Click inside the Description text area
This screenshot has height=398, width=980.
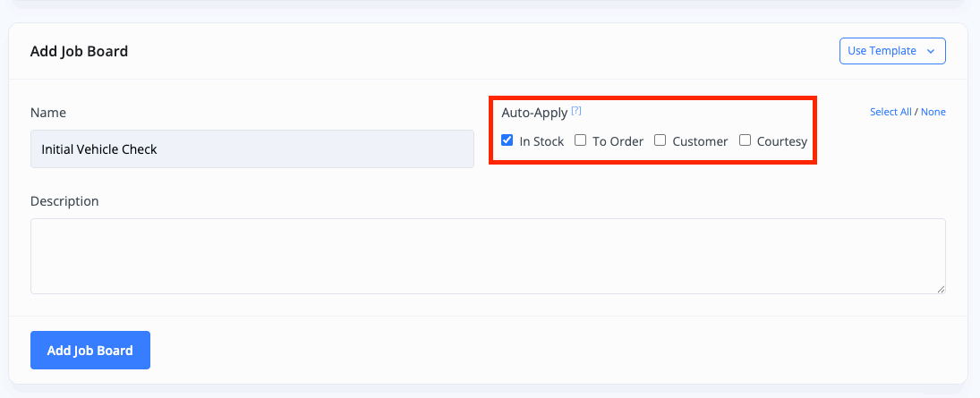pyautogui.click(x=488, y=256)
